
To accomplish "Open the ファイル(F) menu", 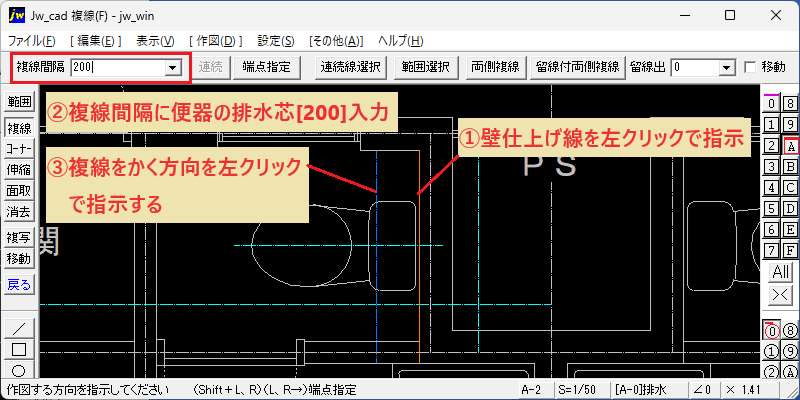I will 32,41.
